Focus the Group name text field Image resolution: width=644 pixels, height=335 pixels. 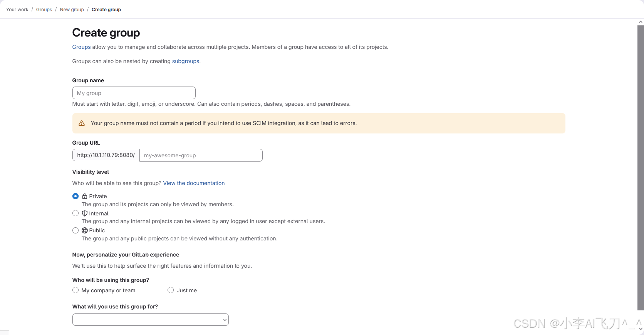click(134, 93)
